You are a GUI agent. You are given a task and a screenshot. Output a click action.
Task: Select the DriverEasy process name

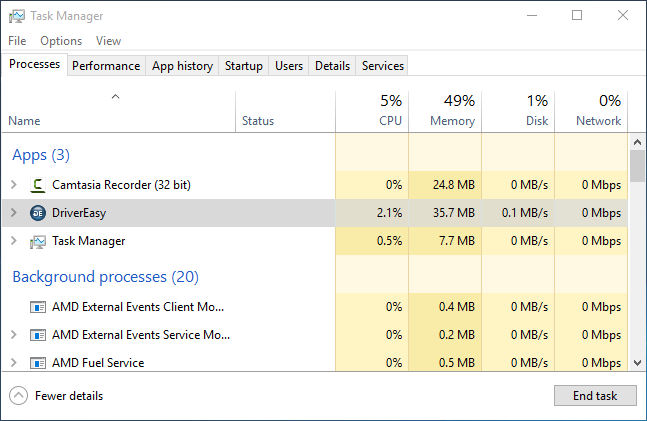pyautogui.click(x=79, y=213)
